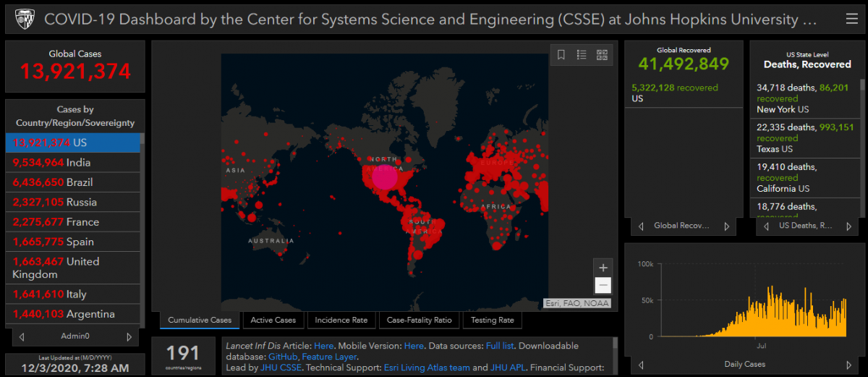Zoom in on the map
Viewport: 868px width, 377px height.
(603, 267)
